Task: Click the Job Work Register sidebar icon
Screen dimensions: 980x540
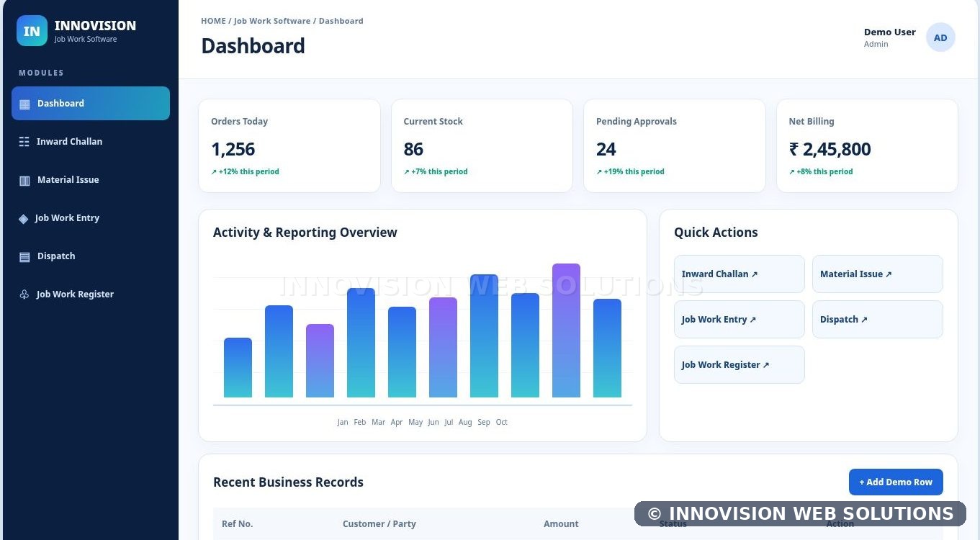Action: click(24, 294)
